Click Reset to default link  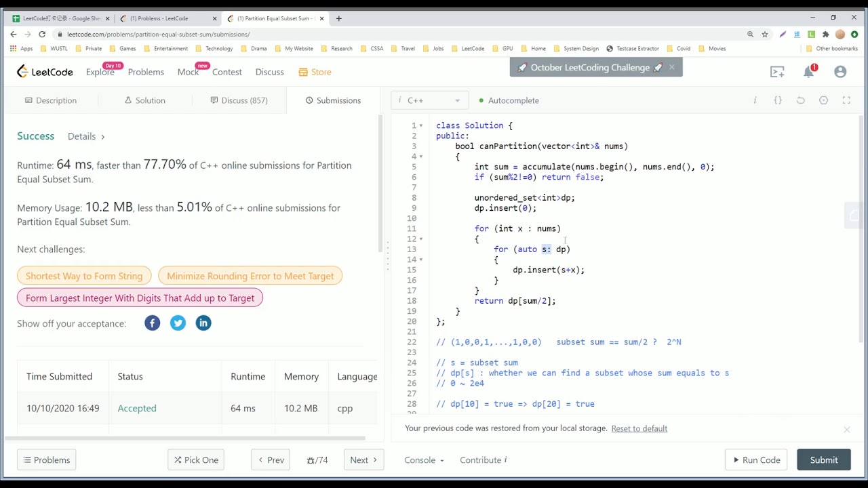click(x=639, y=428)
